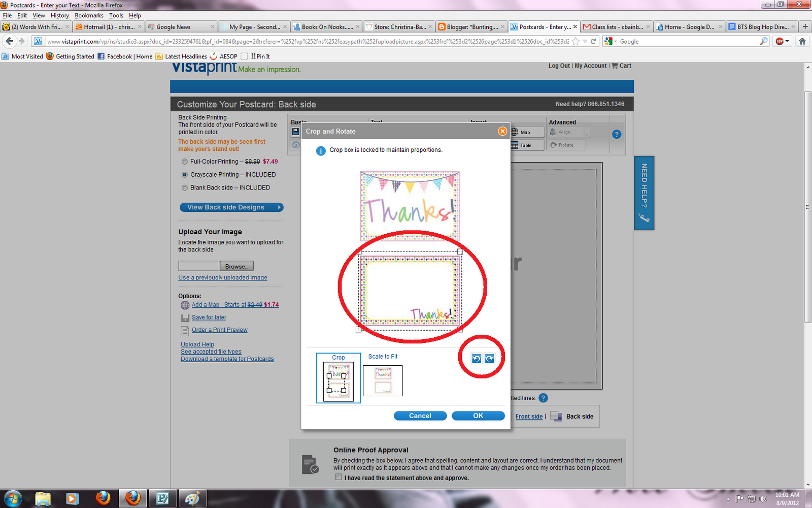Screen dimensions: 812x508
Task: Open a new browser tab
Action: 805,27
